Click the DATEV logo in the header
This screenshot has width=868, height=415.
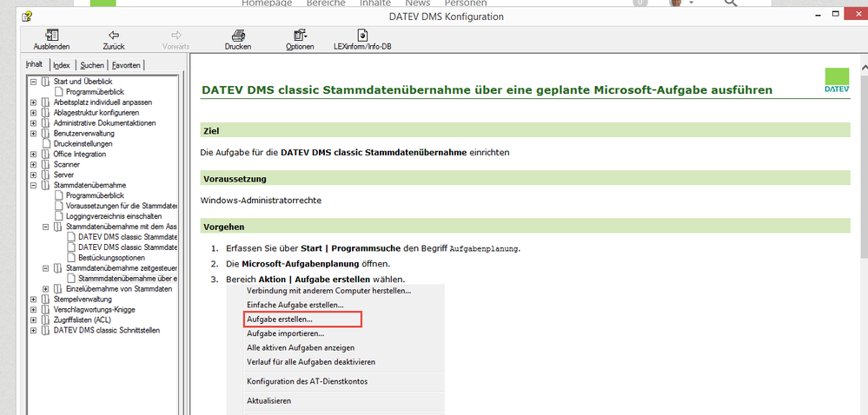837,79
